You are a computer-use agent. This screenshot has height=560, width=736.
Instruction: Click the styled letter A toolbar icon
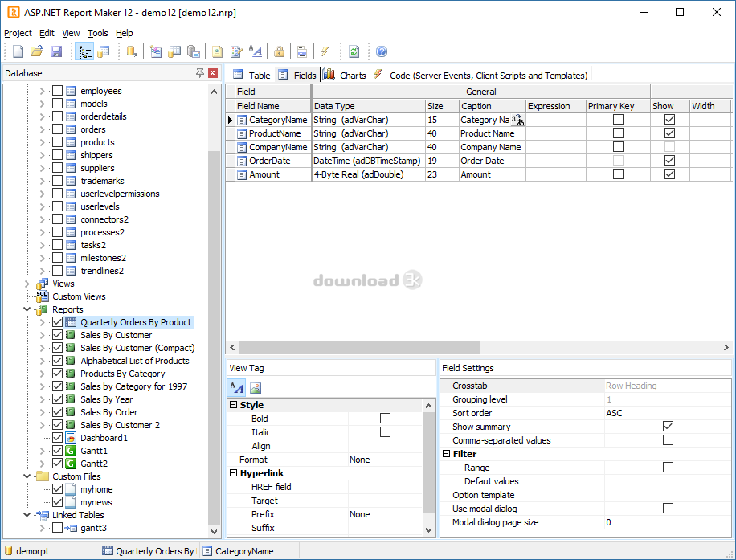click(256, 51)
